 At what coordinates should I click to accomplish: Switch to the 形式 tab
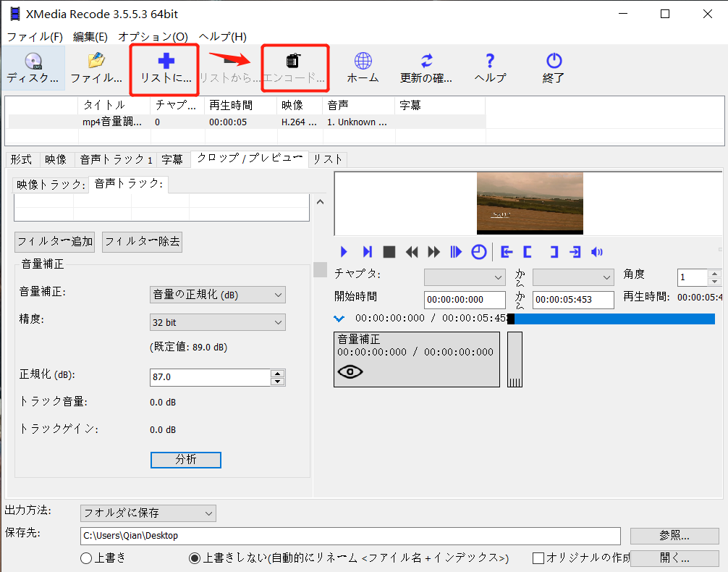pyautogui.click(x=22, y=159)
